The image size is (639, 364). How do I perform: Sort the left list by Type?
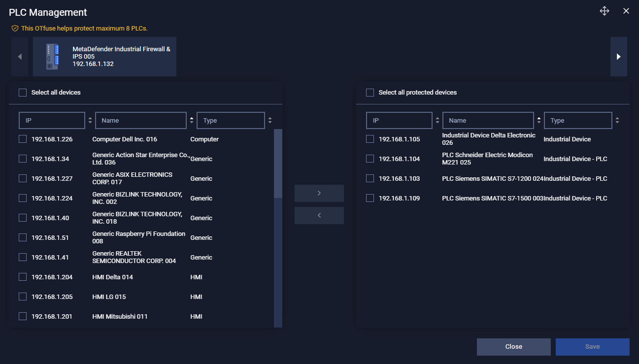coord(270,120)
